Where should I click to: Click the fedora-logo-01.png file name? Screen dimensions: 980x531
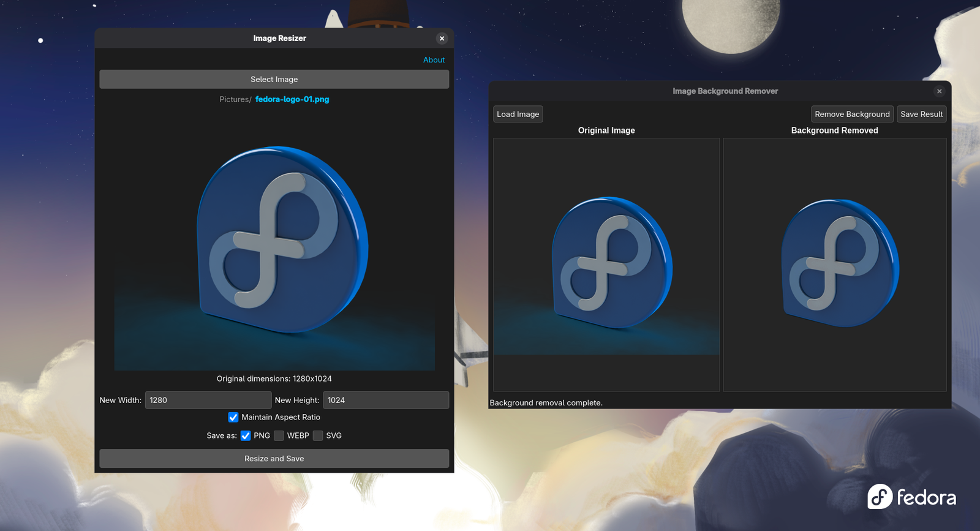[x=292, y=99]
